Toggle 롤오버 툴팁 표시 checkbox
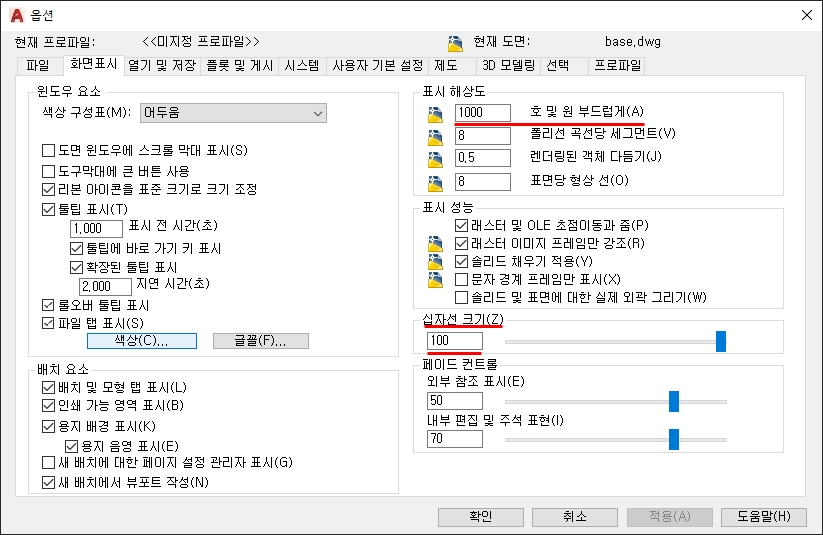The image size is (823, 535). click(48, 305)
